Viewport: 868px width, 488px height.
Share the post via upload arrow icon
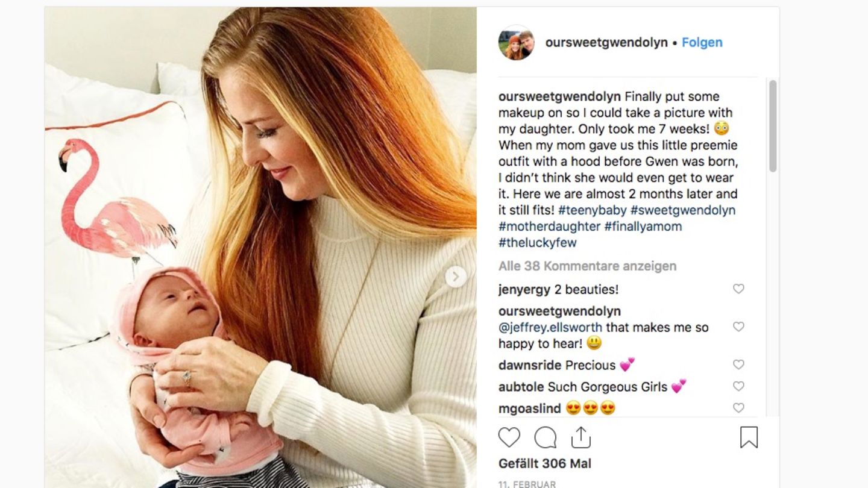click(x=580, y=437)
